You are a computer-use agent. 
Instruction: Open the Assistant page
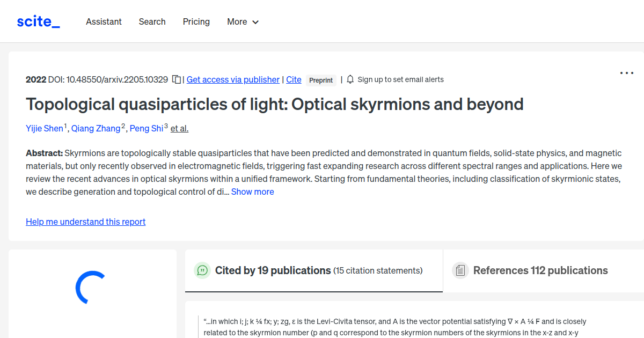click(x=104, y=21)
